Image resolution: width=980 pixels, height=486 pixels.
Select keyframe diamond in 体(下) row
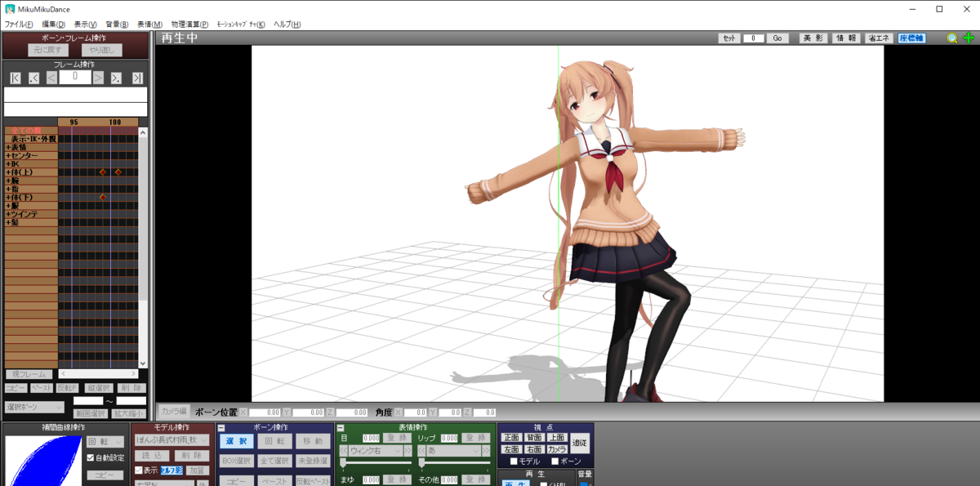click(x=103, y=197)
